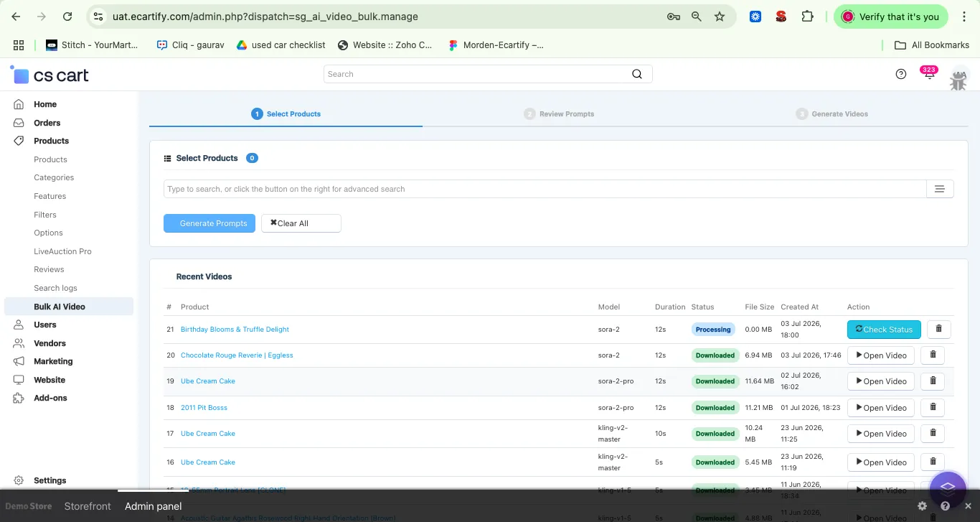Open bottom bar settings gear icon
980x522 pixels.
pyautogui.click(x=922, y=506)
